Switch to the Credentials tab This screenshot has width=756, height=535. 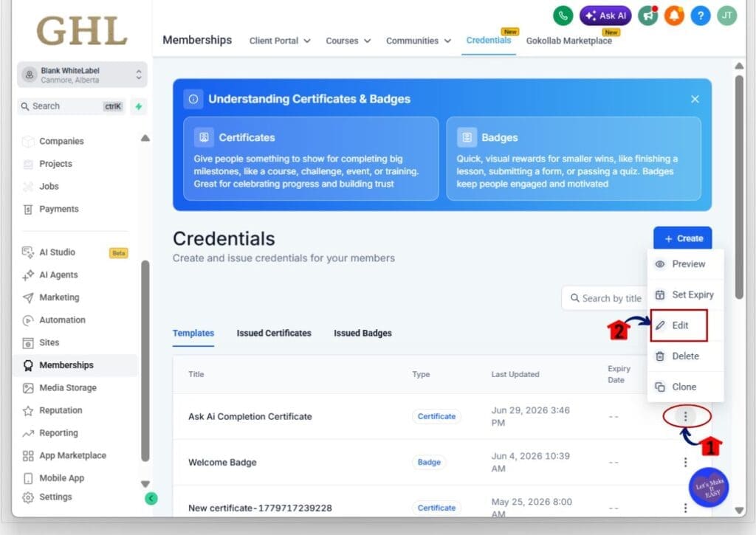489,40
